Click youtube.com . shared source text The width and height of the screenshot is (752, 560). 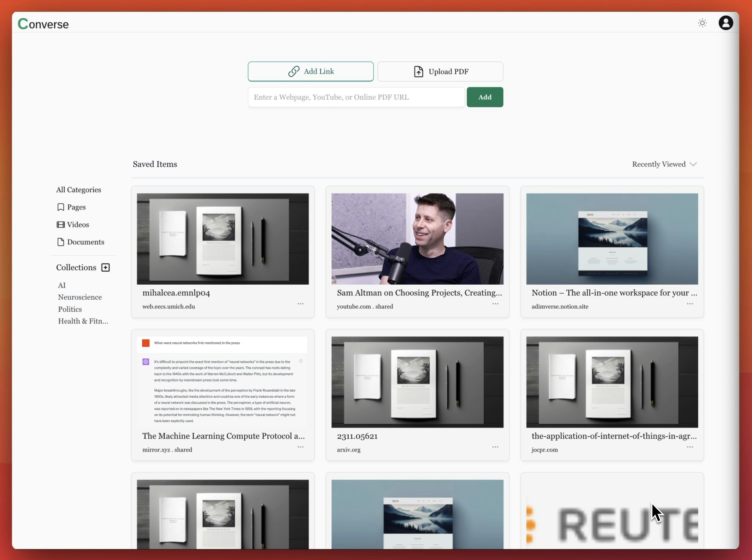365,307
